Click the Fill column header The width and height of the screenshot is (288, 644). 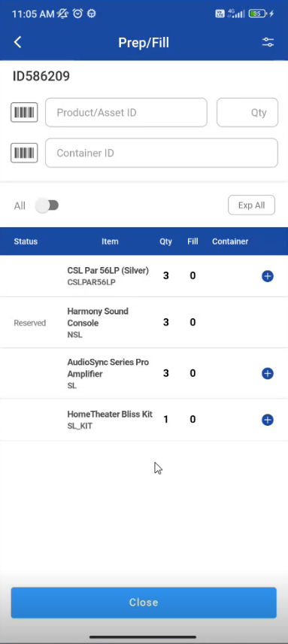pyautogui.click(x=193, y=241)
